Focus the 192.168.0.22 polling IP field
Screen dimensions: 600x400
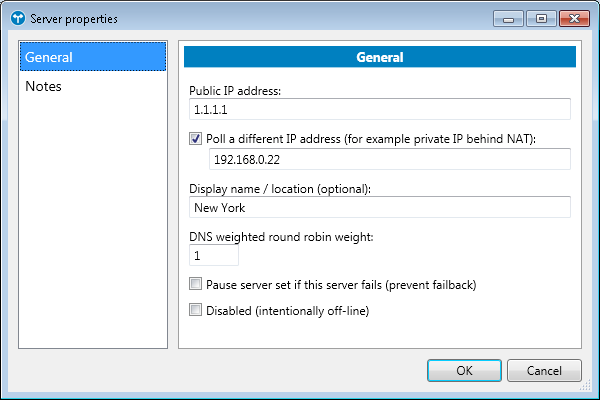(389, 159)
